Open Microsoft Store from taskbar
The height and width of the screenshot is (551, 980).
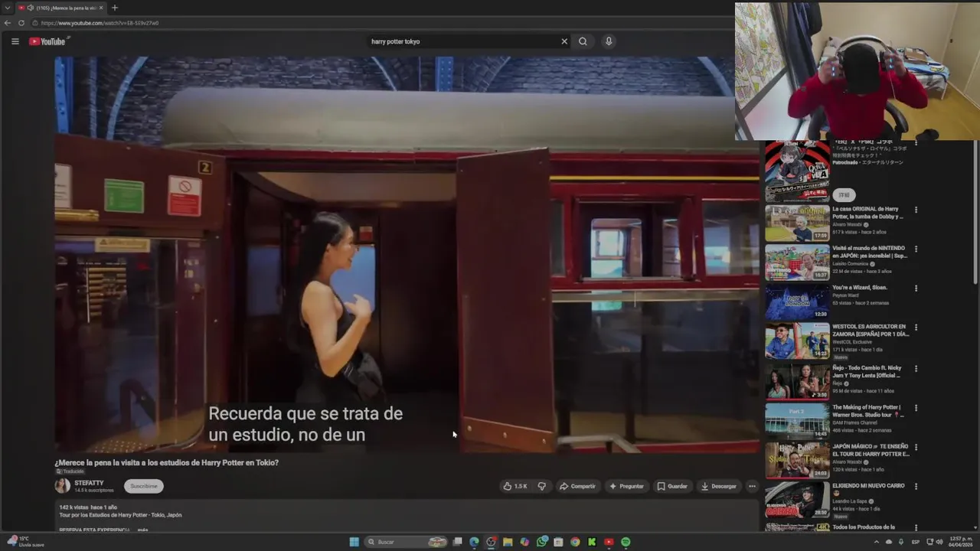tap(558, 542)
